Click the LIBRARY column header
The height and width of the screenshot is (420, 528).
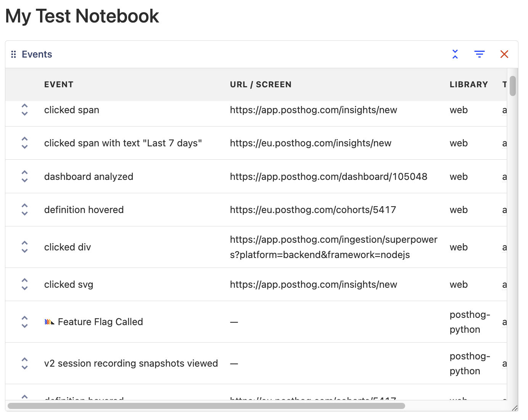point(468,85)
